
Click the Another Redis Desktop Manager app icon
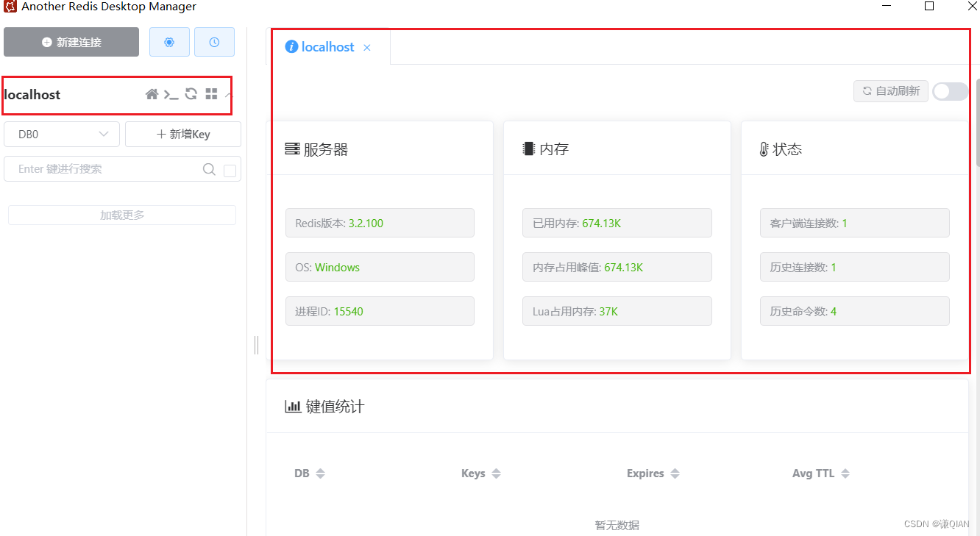pos(10,7)
